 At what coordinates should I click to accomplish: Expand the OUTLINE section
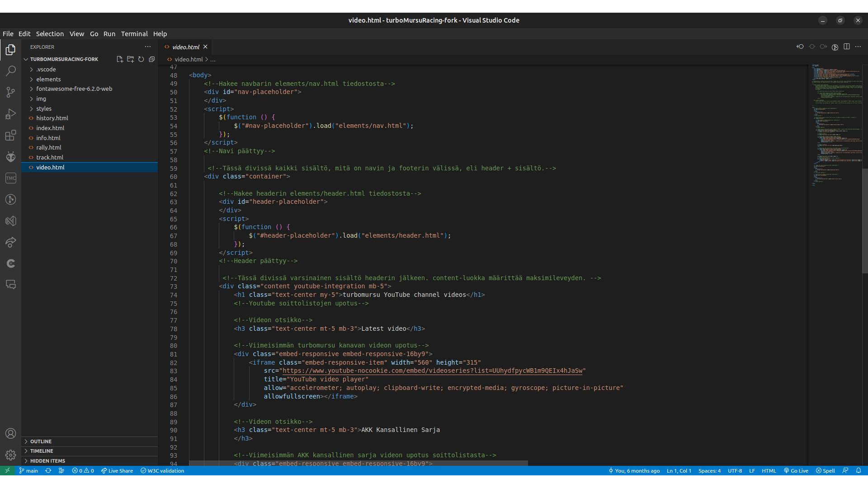coord(41,441)
